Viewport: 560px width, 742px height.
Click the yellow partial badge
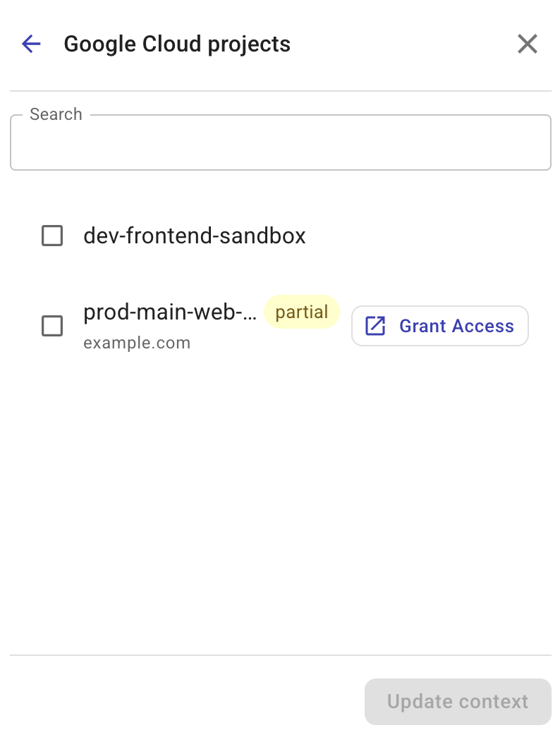pos(302,312)
